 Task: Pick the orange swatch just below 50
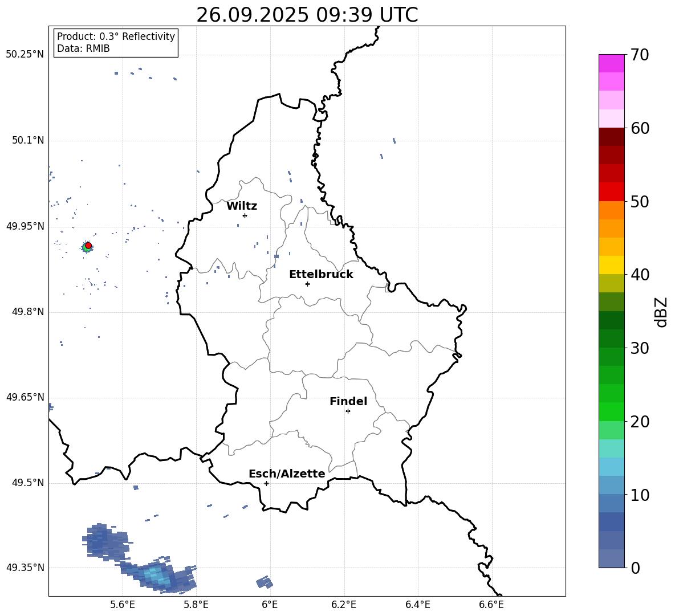click(612, 210)
